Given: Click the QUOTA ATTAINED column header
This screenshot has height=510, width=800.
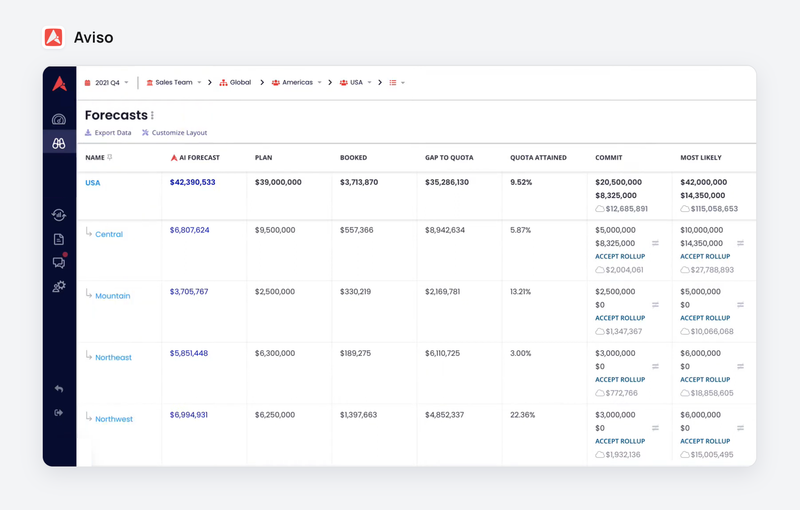Looking at the screenshot, I should coord(538,158).
